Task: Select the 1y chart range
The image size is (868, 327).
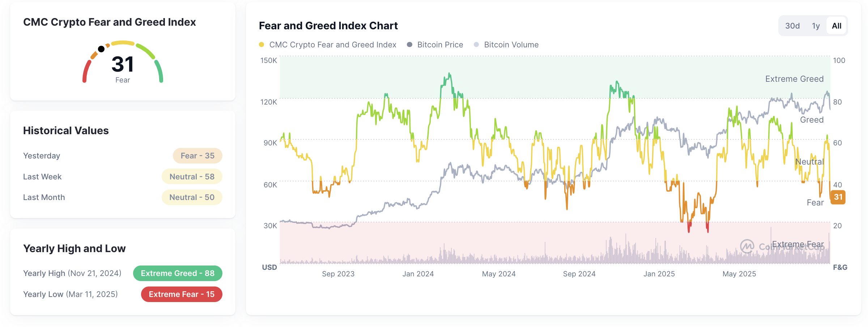Action: 816,26
